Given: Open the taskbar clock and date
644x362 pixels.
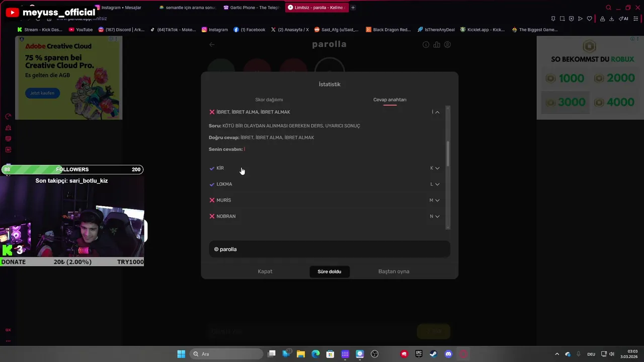Looking at the screenshot, I should click(629, 354).
